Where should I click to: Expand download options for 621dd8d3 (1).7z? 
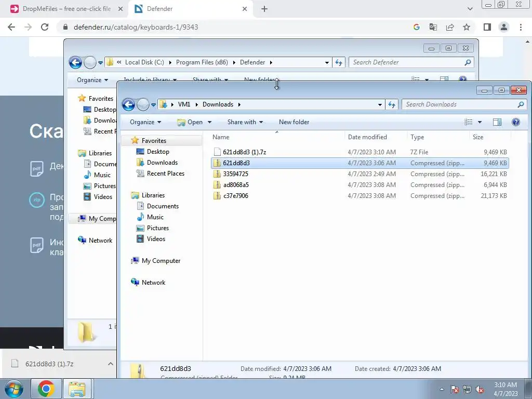point(111,364)
